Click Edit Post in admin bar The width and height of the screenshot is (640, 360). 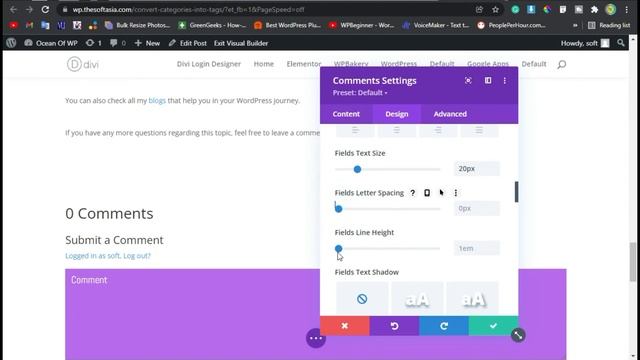pyautogui.click(x=188, y=43)
